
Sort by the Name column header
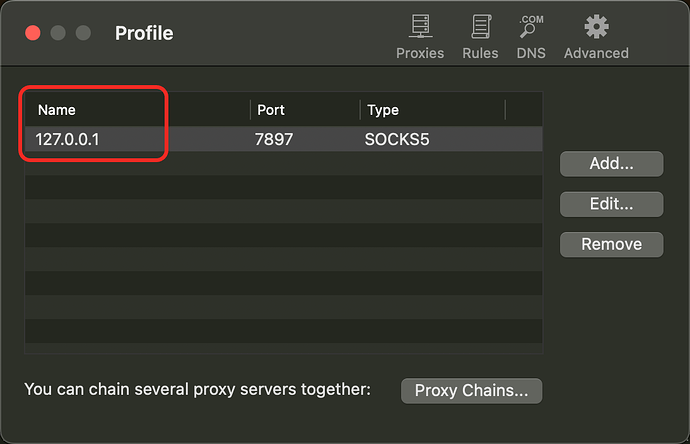137,110
